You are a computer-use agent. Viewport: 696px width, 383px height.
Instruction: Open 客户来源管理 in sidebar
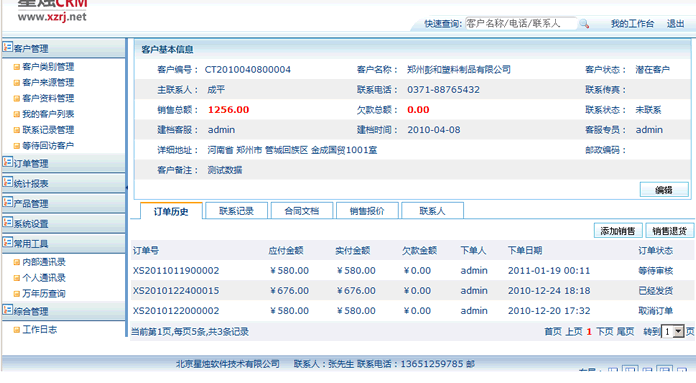[x=48, y=83]
